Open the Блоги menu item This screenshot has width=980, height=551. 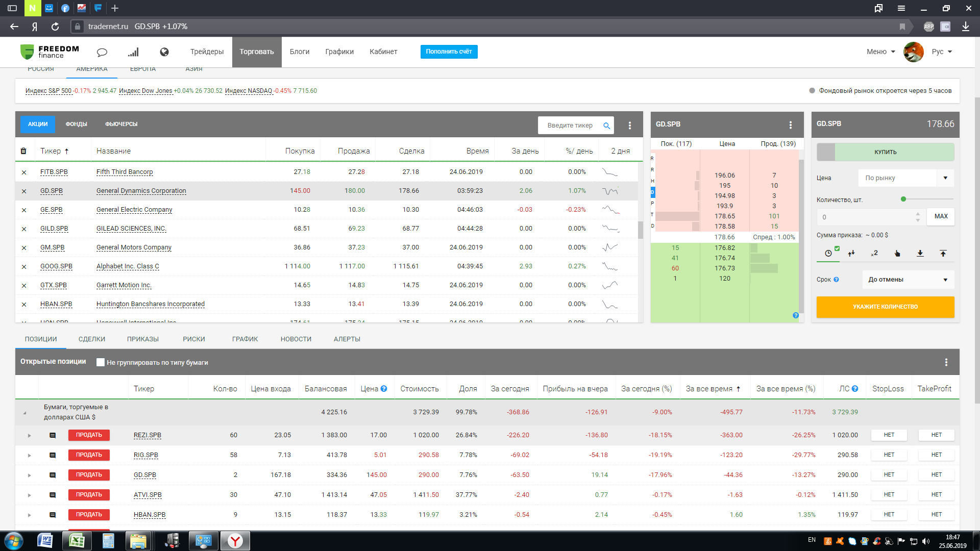click(x=300, y=52)
